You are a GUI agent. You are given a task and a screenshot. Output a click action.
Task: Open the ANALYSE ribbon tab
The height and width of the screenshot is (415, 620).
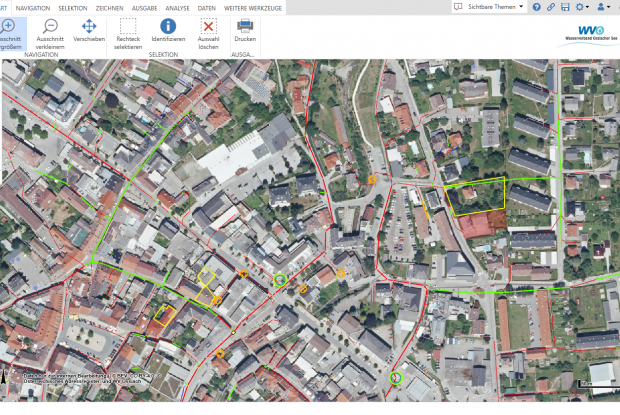(x=177, y=7)
